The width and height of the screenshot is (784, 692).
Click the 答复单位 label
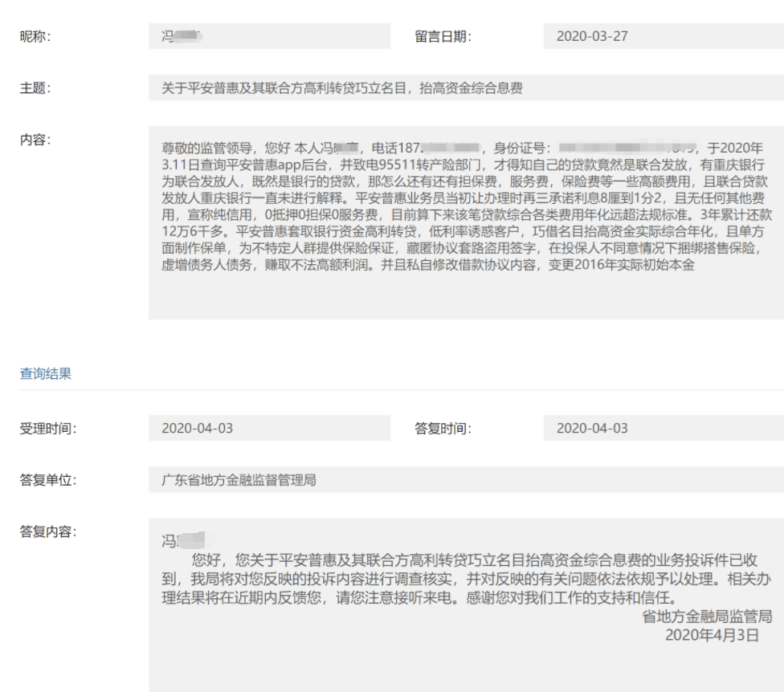[x=47, y=480]
